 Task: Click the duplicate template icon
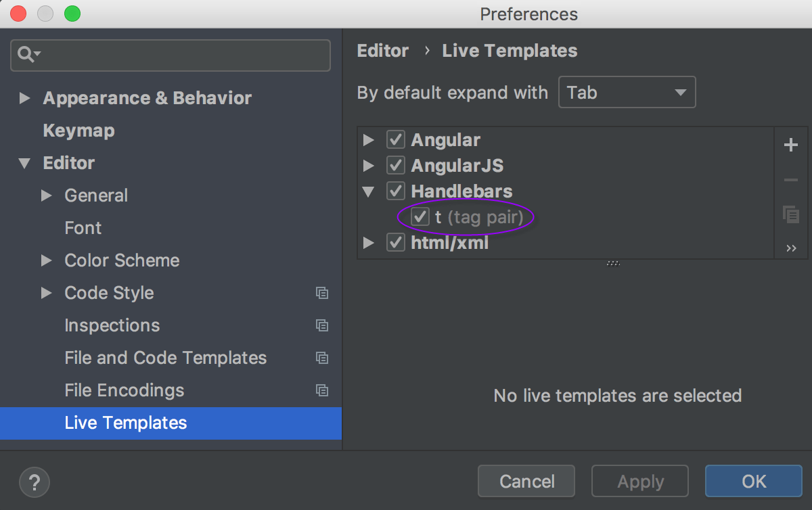pyautogui.click(x=791, y=214)
